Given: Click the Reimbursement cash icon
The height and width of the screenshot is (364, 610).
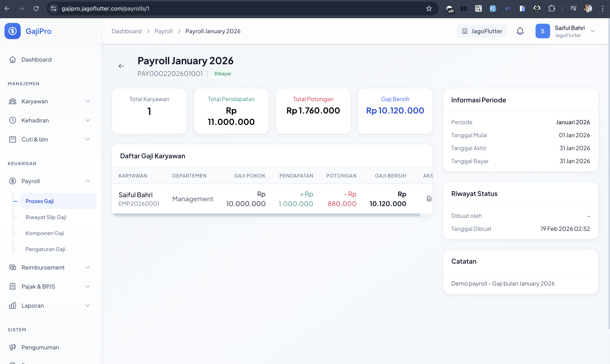Looking at the screenshot, I should [13, 267].
